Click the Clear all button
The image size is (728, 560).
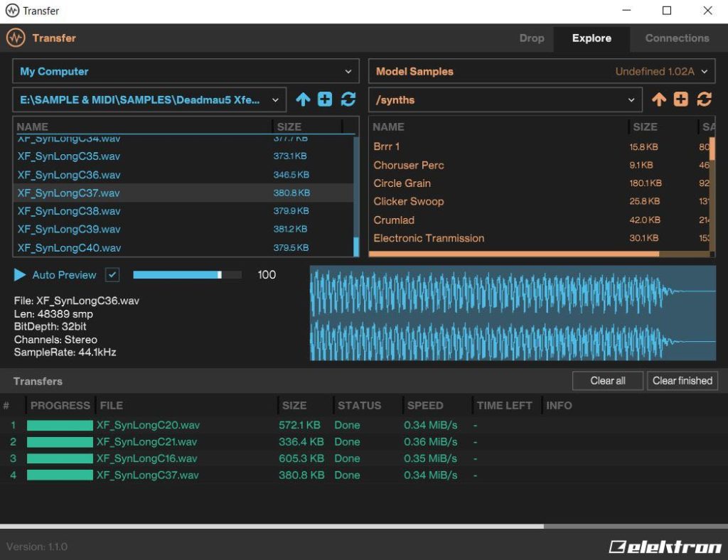(x=608, y=381)
